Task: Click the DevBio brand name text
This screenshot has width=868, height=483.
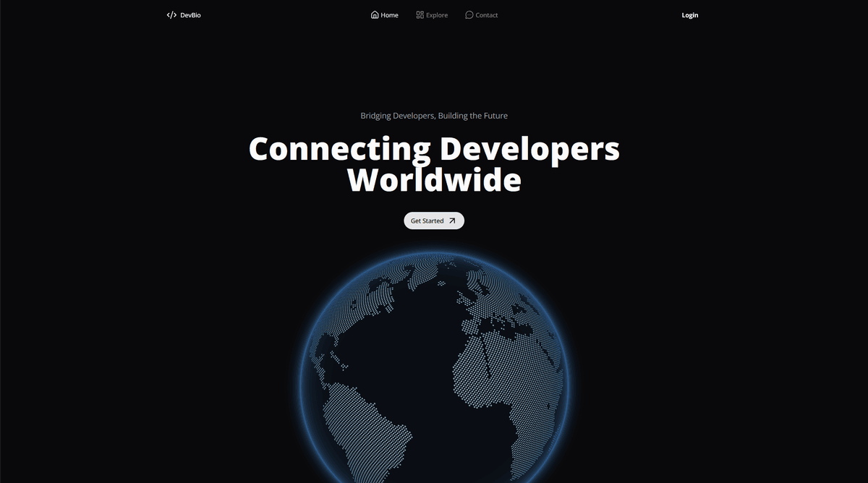Action: pos(190,14)
